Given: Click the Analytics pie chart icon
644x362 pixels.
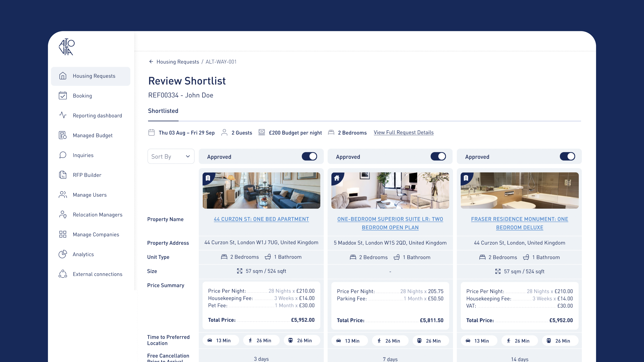Looking at the screenshot, I should tap(63, 254).
